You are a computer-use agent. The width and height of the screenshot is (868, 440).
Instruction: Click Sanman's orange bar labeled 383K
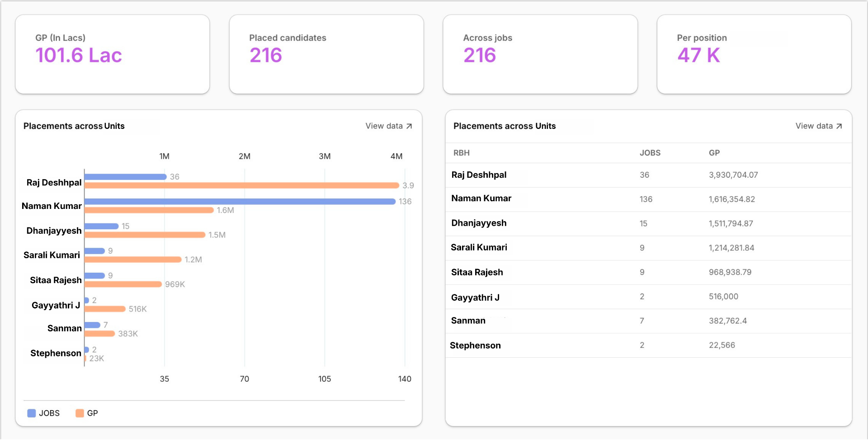coord(100,334)
